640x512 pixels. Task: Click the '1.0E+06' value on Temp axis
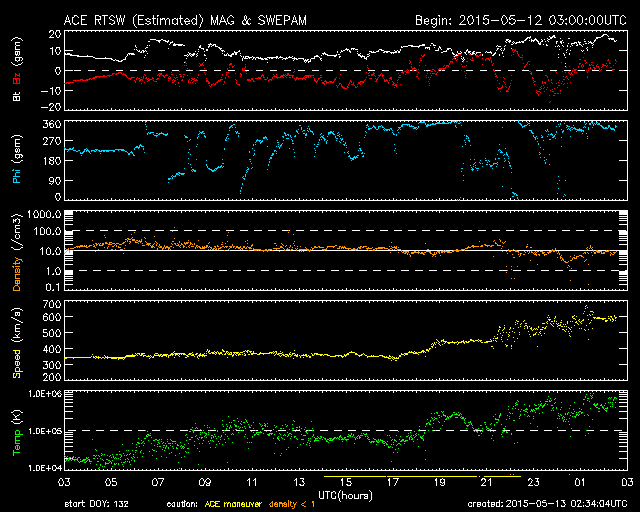point(45,394)
